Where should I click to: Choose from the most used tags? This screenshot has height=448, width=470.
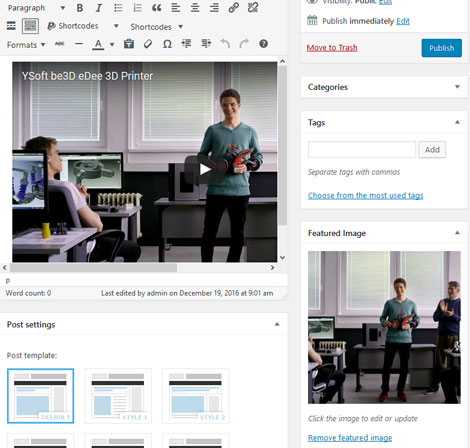(365, 195)
